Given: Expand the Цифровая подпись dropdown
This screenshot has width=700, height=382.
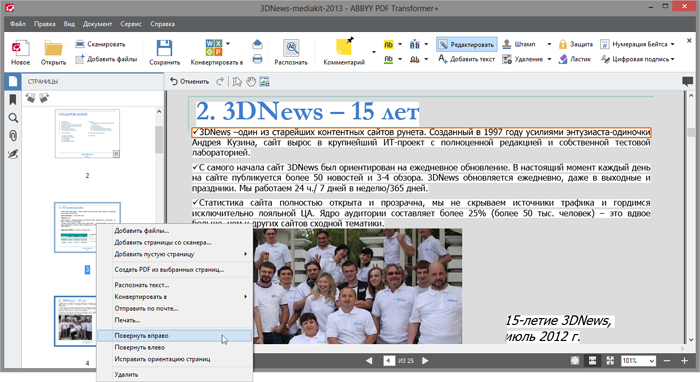Looking at the screenshot, I should pos(672,59).
